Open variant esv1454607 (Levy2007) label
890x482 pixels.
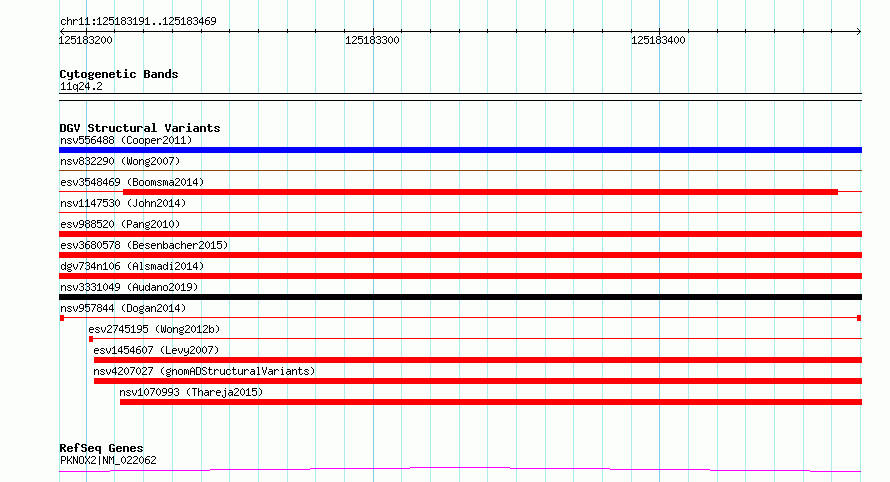pos(156,350)
